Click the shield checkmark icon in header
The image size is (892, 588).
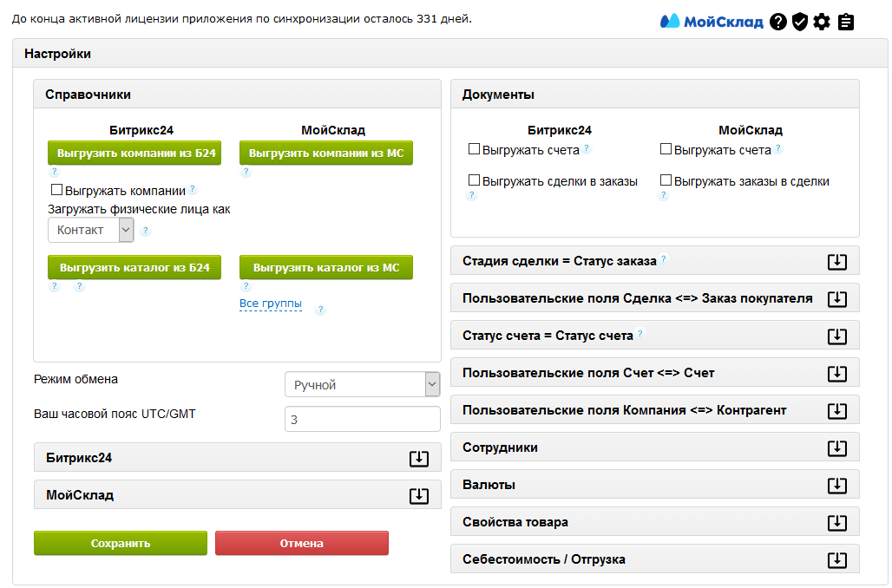pos(800,22)
